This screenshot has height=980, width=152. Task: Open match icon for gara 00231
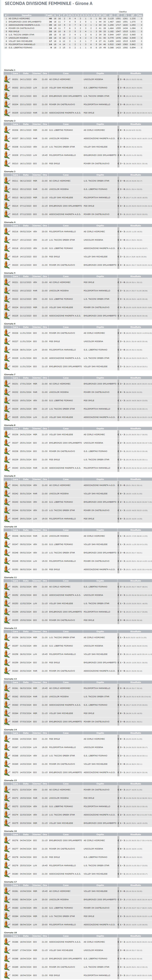[7, 384]
